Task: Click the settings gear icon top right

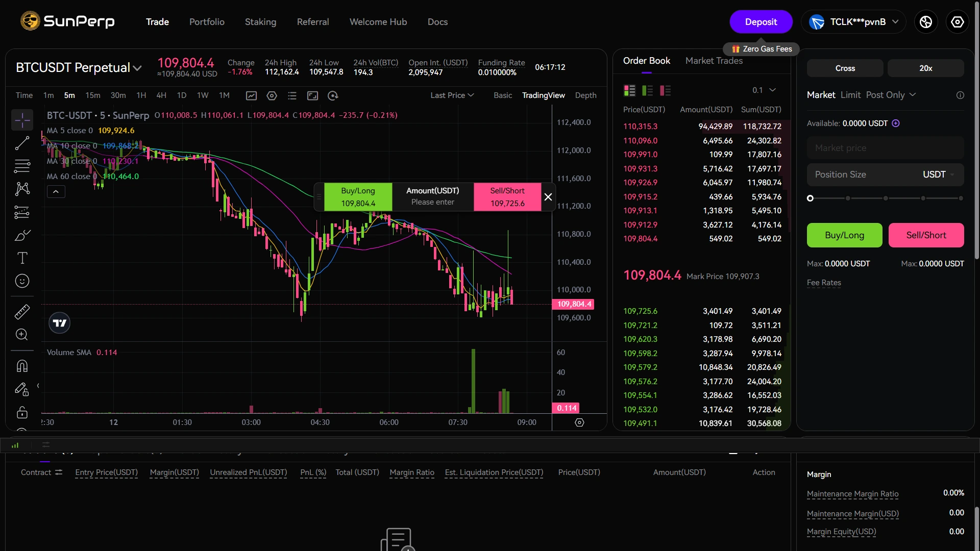Action: click(957, 22)
